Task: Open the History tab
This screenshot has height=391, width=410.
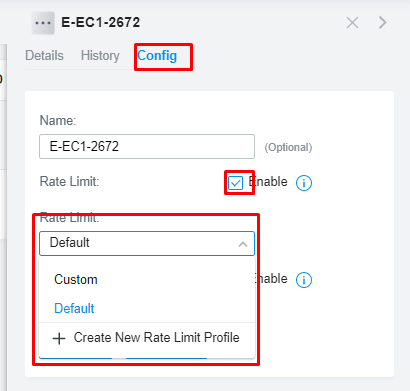Action: click(x=100, y=55)
